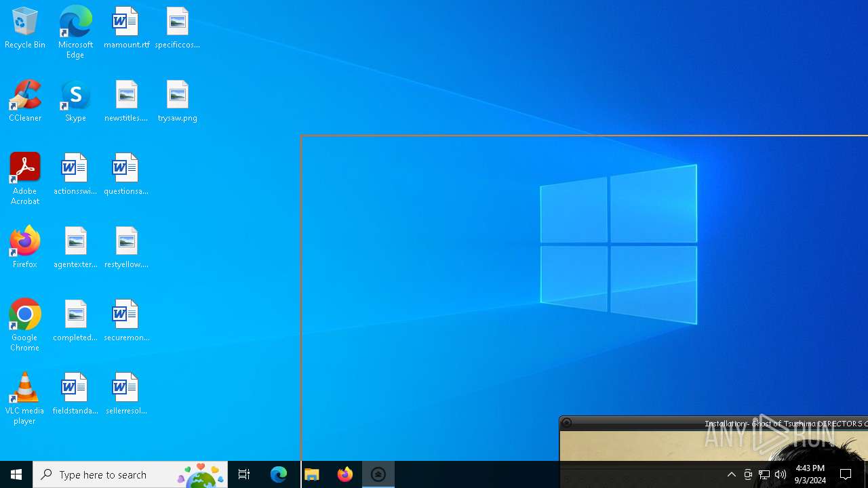
Task: Select the completed... image file
Action: 75,321
